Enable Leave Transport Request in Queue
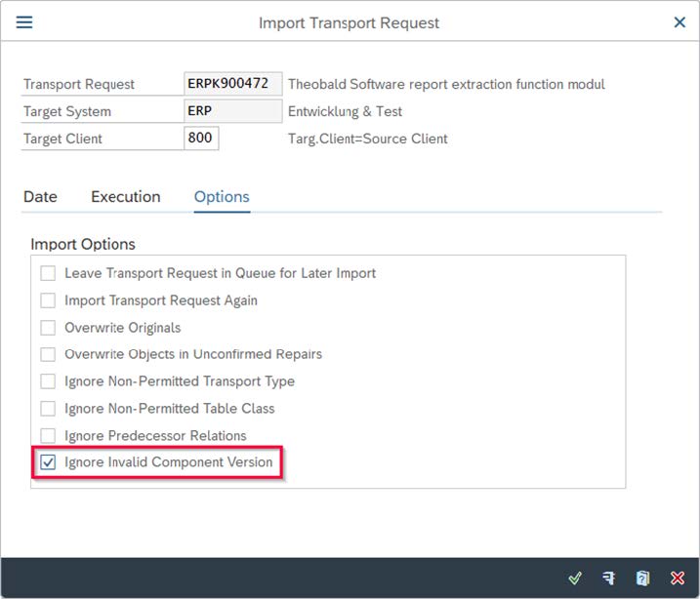Screen dimensions: 700x599 point(48,273)
